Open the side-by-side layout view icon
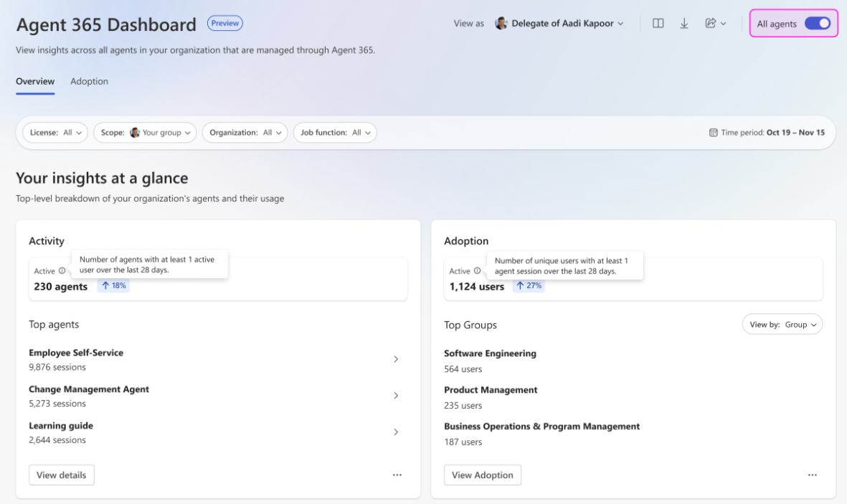 coord(658,23)
